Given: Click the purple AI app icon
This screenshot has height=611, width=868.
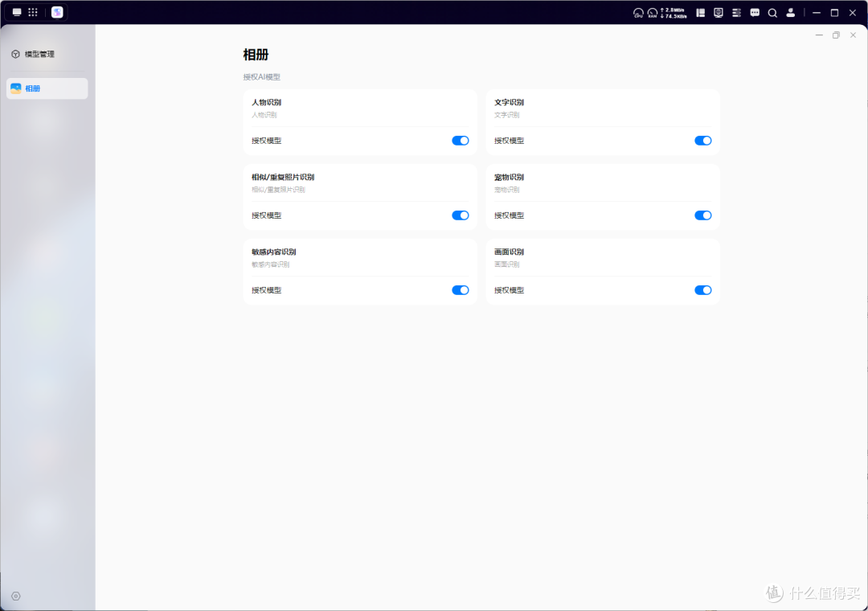Looking at the screenshot, I should [x=57, y=12].
